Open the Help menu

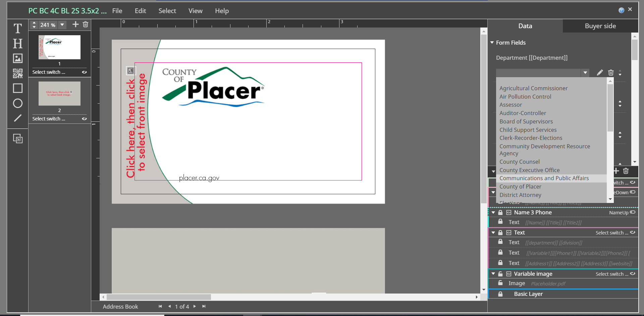point(222,11)
